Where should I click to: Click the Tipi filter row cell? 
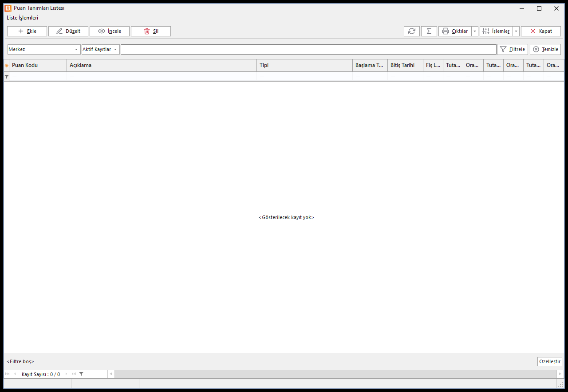[x=305, y=76]
